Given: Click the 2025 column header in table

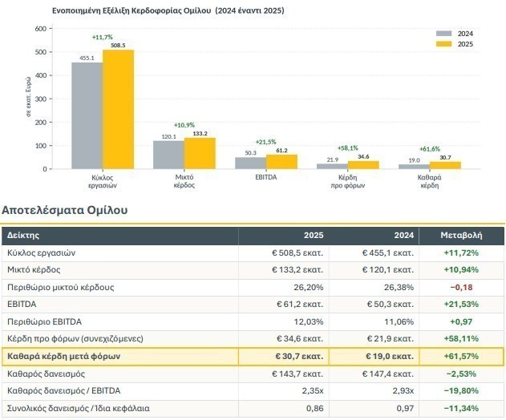Looking at the screenshot, I should pos(314,236).
